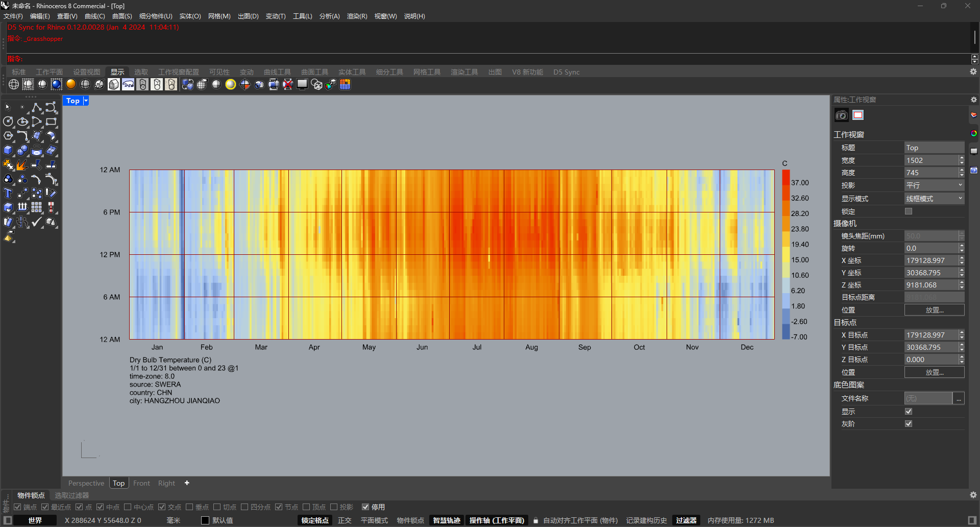Click the red 37.00 legend color block

point(786,178)
